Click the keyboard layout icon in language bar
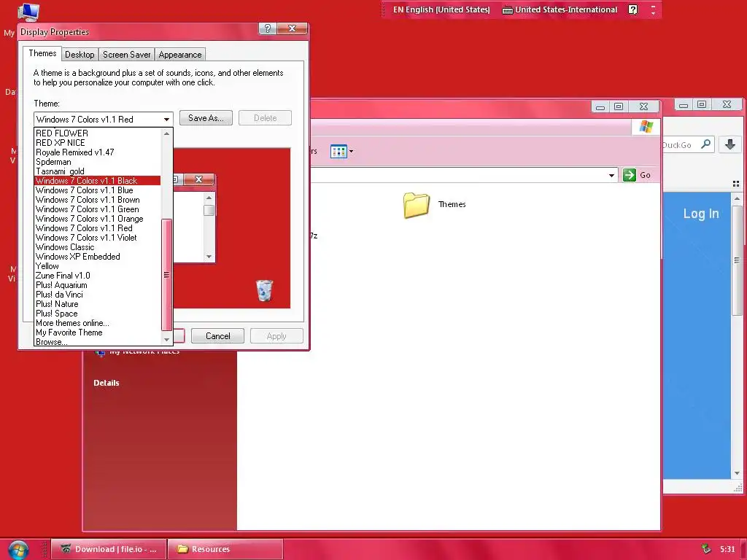This screenshot has width=747, height=560. click(x=508, y=10)
